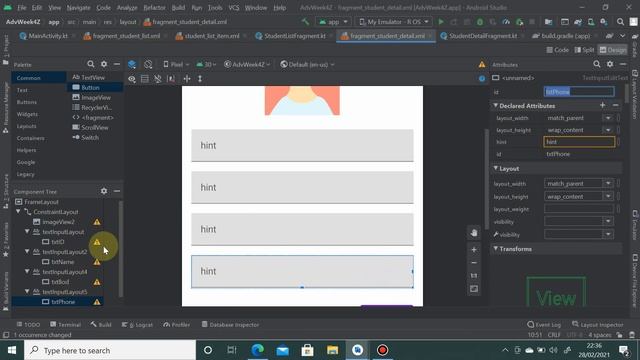
Task: Open the app run configuration dropdown
Action: point(333,22)
